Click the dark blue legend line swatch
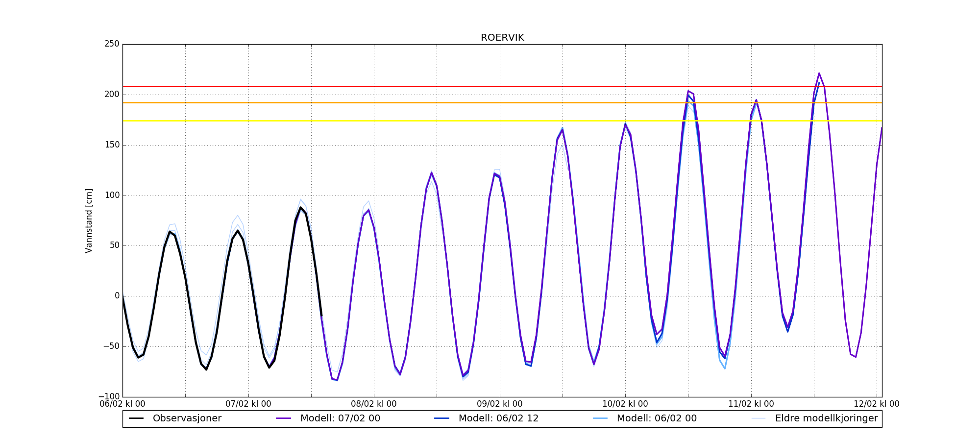Viewport: 980px width, 441px height. pyautogui.click(x=442, y=418)
